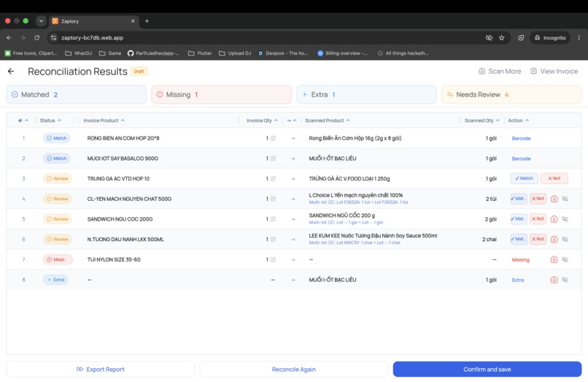Edit invoice qty for MUOI IOT SAY BASALCO
The width and height of the screenshot is (588, 382).
273,158
